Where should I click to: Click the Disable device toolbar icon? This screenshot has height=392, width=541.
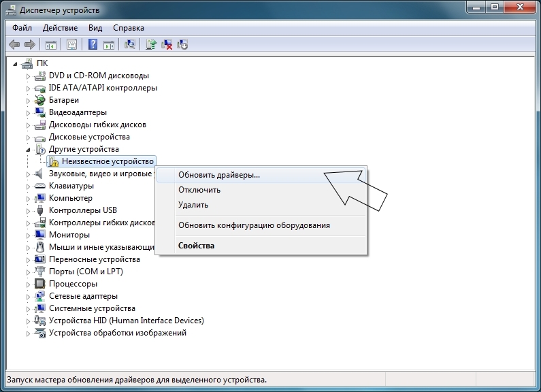(x=182, y=45)
